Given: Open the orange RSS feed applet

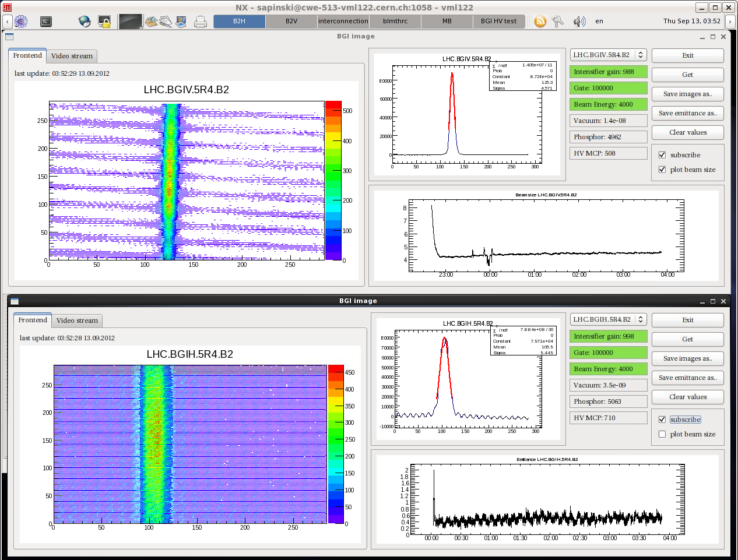Looking at the screenshot, I should pyautogui.click(x=540, y=22).
